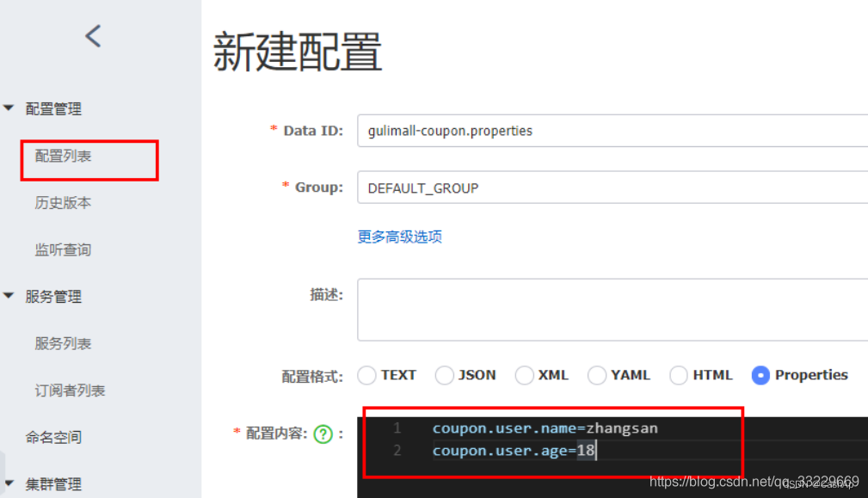This screenshot has width=868, height=498.
Task: Focus the Data ID input field
Action: [613, 131]
